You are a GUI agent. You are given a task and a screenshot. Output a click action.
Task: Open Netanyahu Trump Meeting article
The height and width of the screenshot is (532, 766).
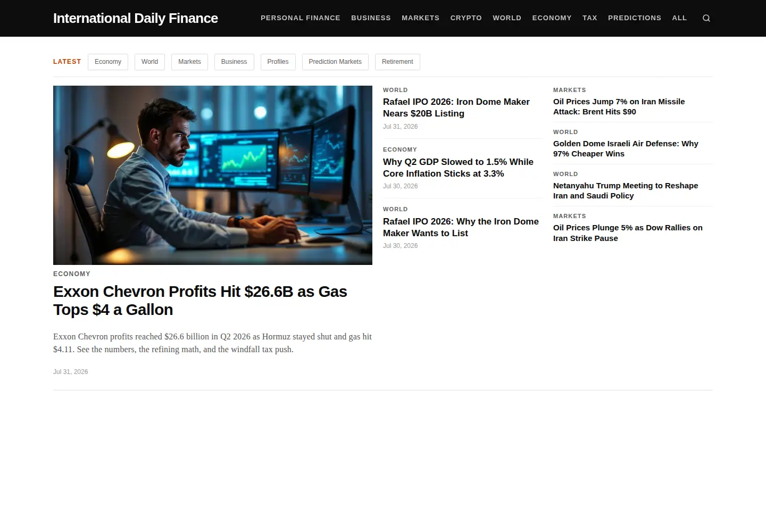[626, 190]
